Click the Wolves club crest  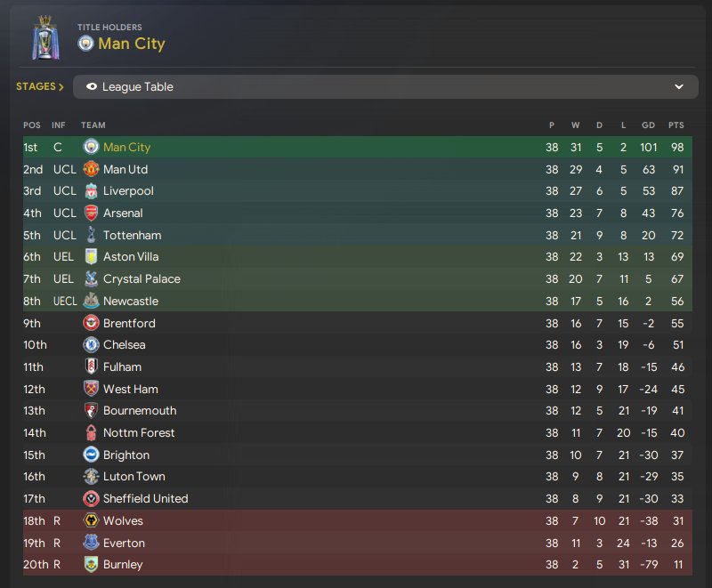(x=92, y=520)
